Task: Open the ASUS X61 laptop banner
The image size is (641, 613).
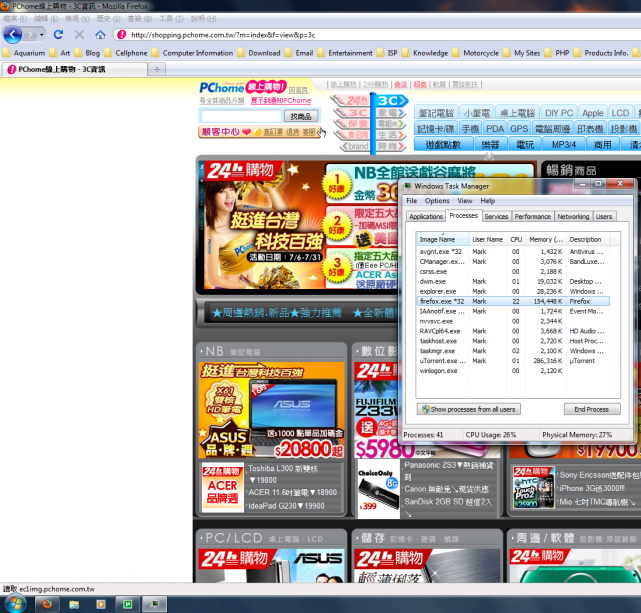Action: coord(271,410)
